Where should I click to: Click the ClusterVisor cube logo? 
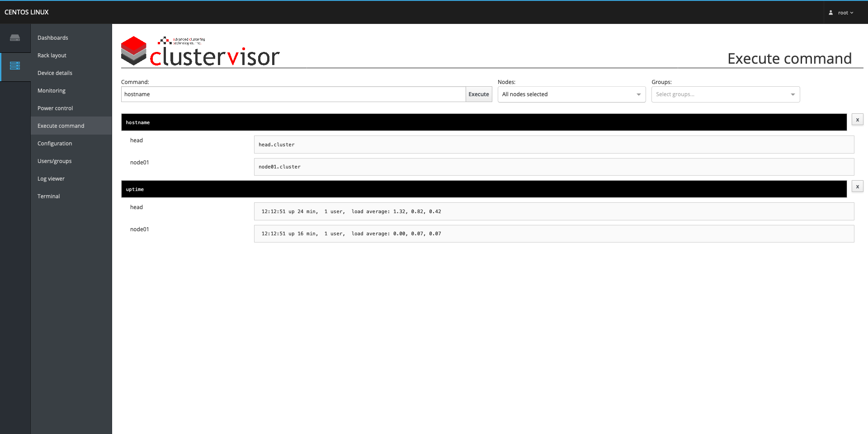point(134,51)
